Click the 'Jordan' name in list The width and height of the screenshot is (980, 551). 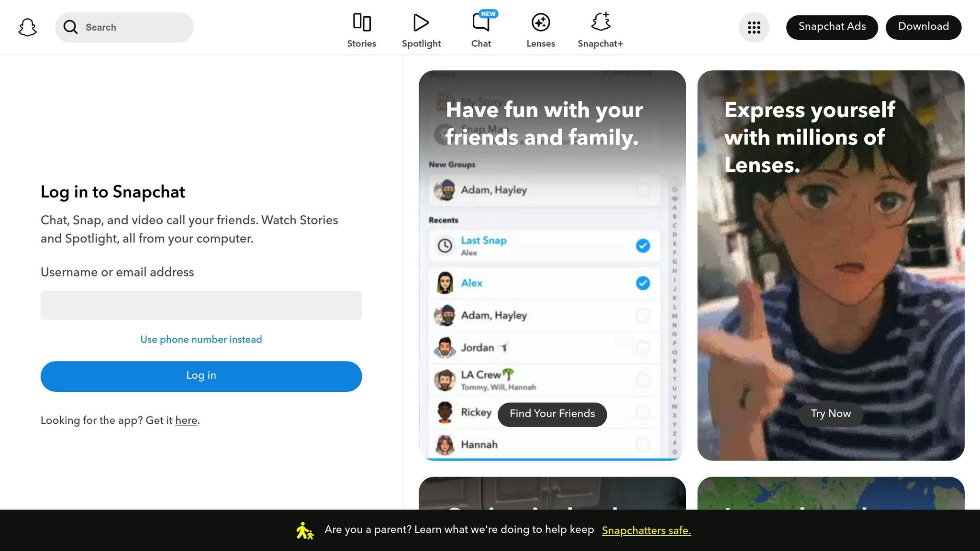coord(478,348)
